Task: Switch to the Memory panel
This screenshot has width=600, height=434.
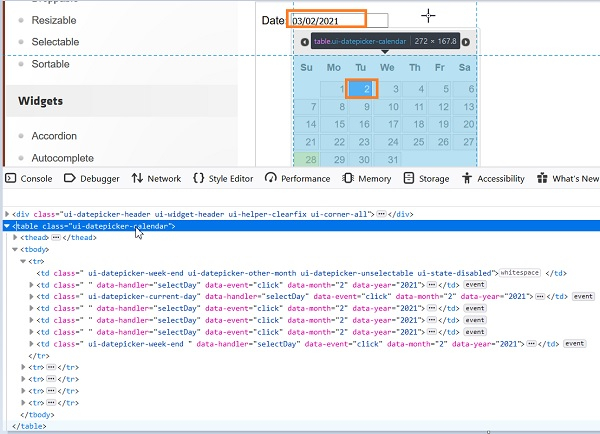Action: pyautogui.click(x=367, y=178)
